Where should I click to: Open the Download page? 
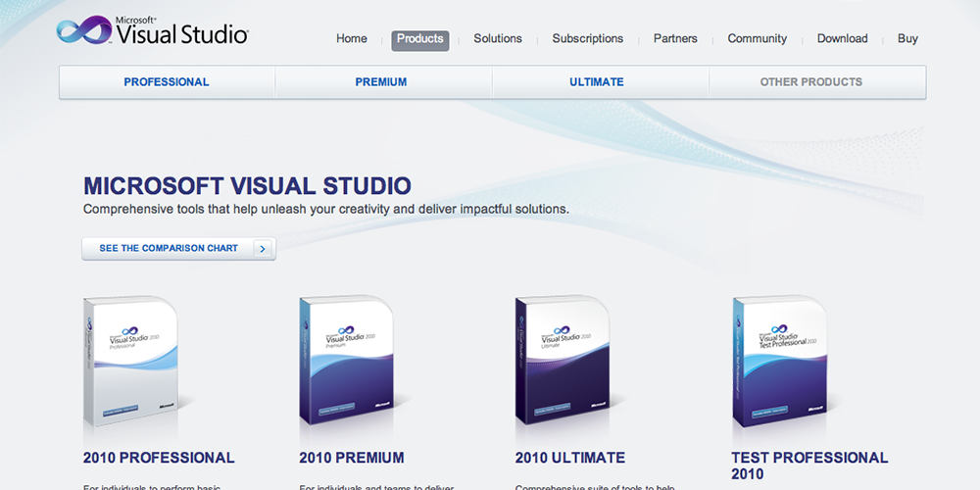click(842, 39)
